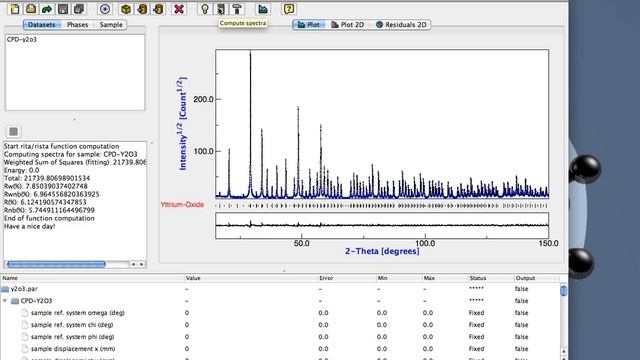Open an existing analysis file
Image resolution: width=640 pixels, height=360 pixels.
[31, 9]
